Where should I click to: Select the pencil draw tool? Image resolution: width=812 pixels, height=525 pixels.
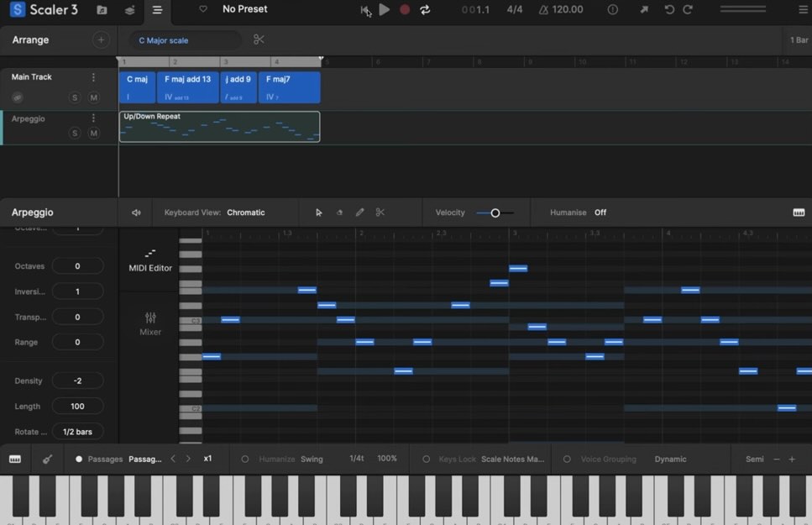pos(360,213)
